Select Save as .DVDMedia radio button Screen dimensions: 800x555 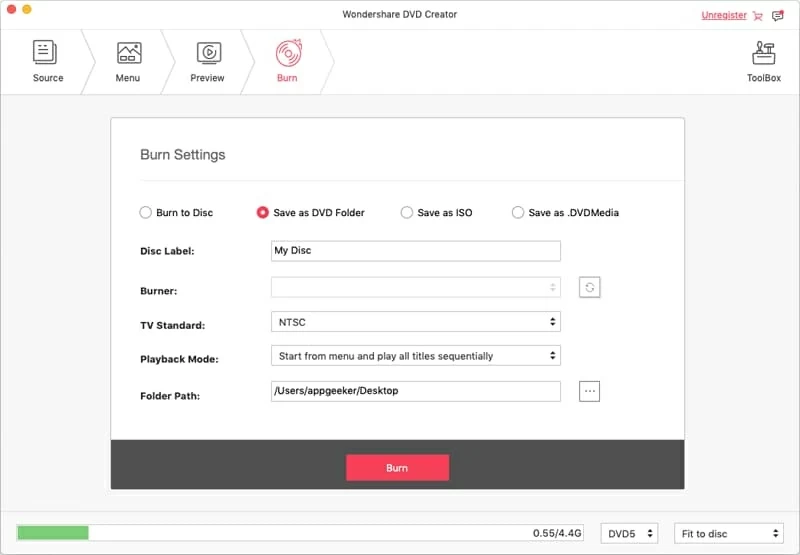518,212
